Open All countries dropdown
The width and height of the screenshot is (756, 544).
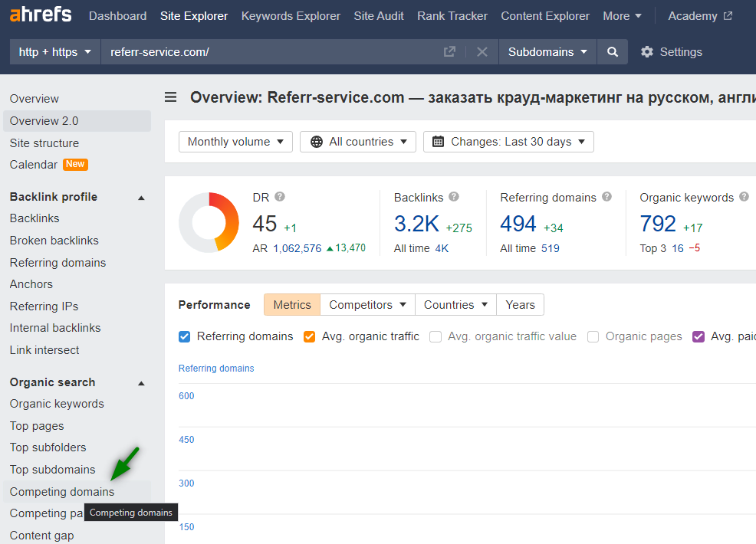(x=358, y=142)
